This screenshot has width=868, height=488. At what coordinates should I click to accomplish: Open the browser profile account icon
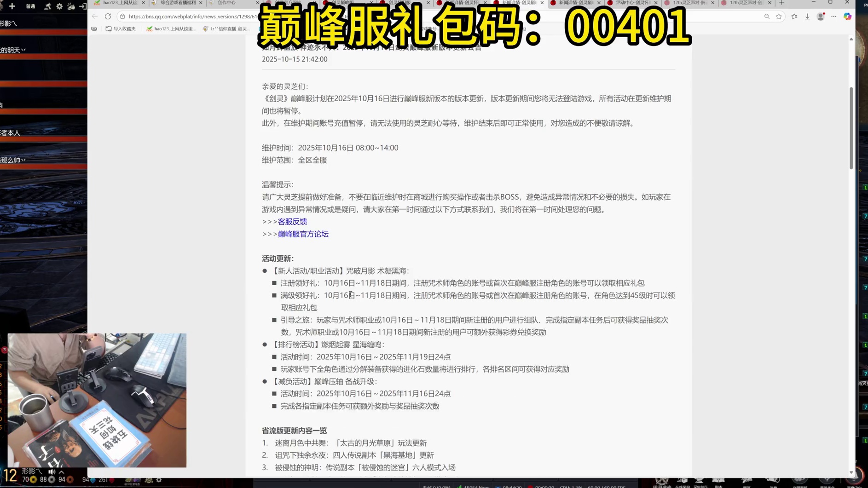[x=821, y=17]
